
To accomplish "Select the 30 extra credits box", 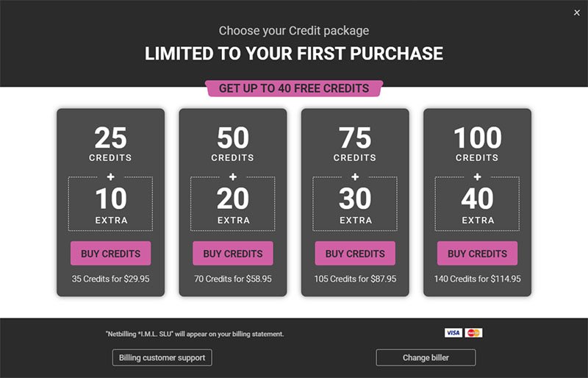I will point(355,204).
